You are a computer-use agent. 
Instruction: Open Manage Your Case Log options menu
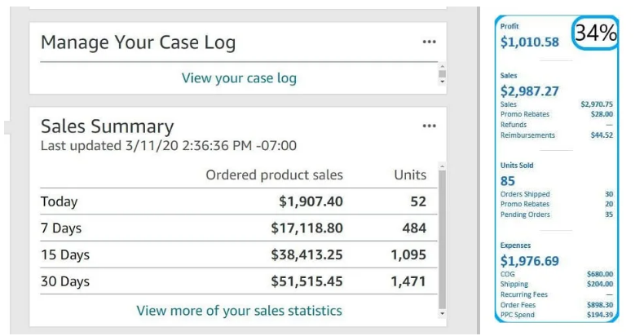pos(429,42)
